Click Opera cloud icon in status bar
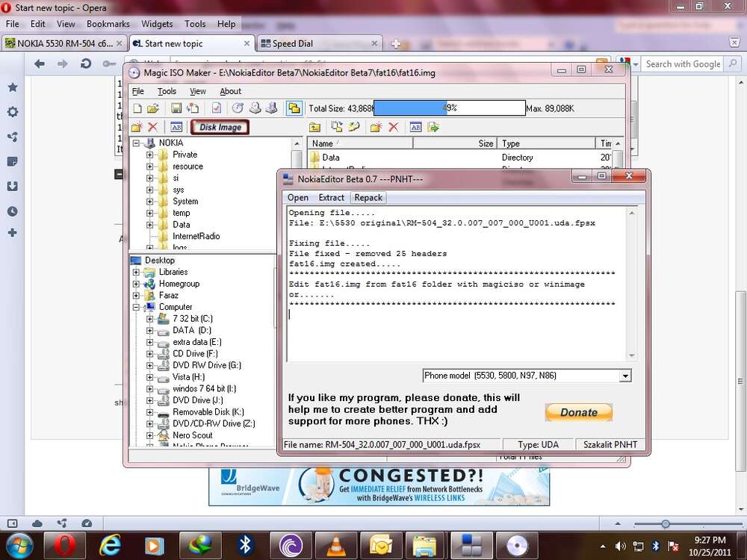The height and width of the screenshot is (560, 747). coord(37,523)
